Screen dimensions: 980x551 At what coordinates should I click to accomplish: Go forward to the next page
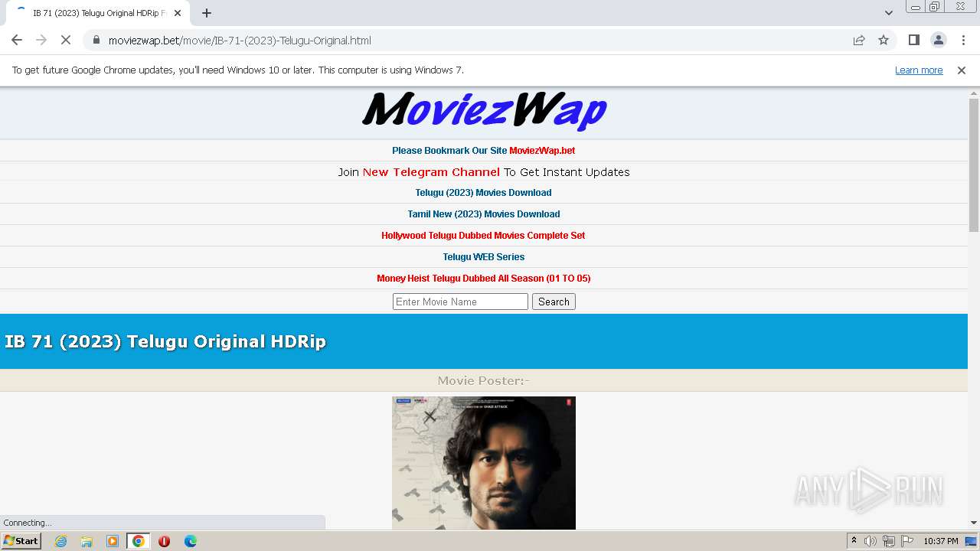pos(41,40)
